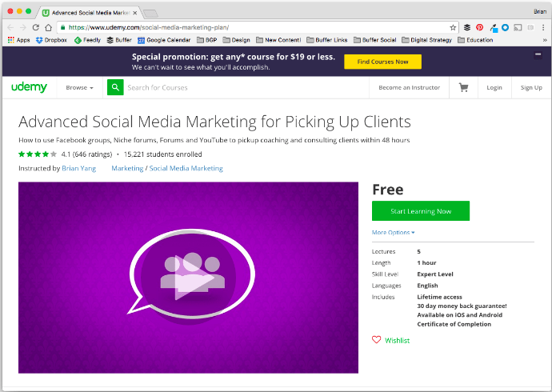Screen dimensions: 552x392
Task: Open the Buffer extension icon in toolbar
Action: pos(467,27)
